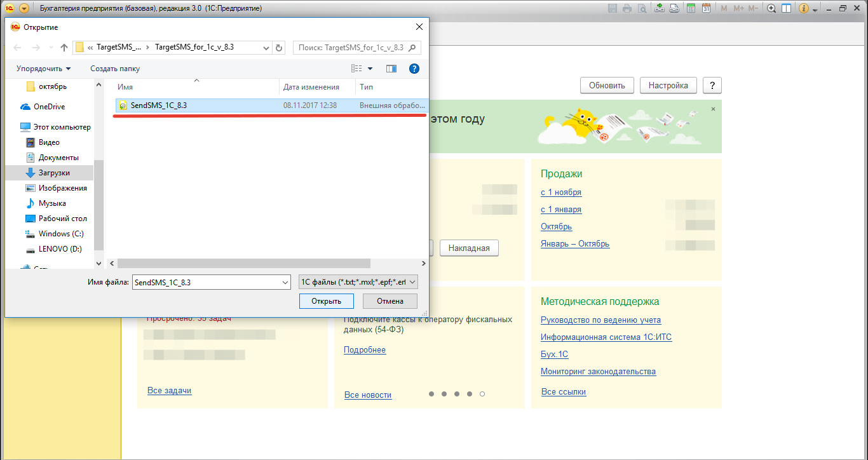
Task: Select Этот компьютер in the navigation pane
Action: 55,127
